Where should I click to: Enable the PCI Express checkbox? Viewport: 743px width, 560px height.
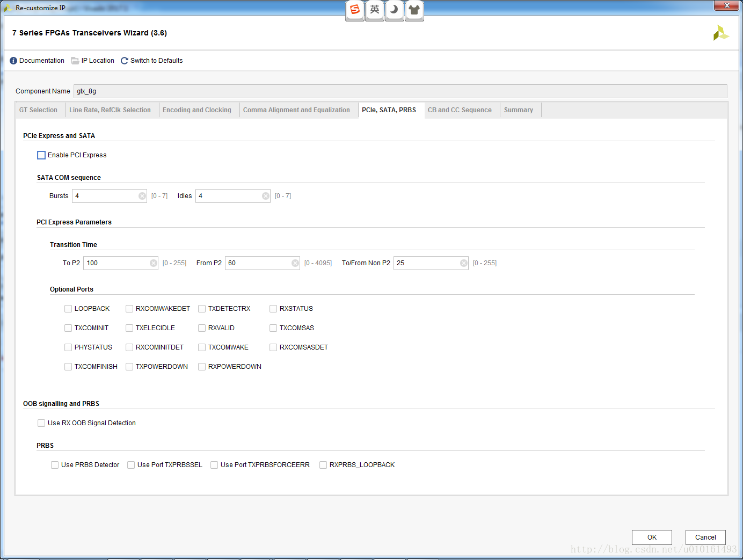(41, 155)
